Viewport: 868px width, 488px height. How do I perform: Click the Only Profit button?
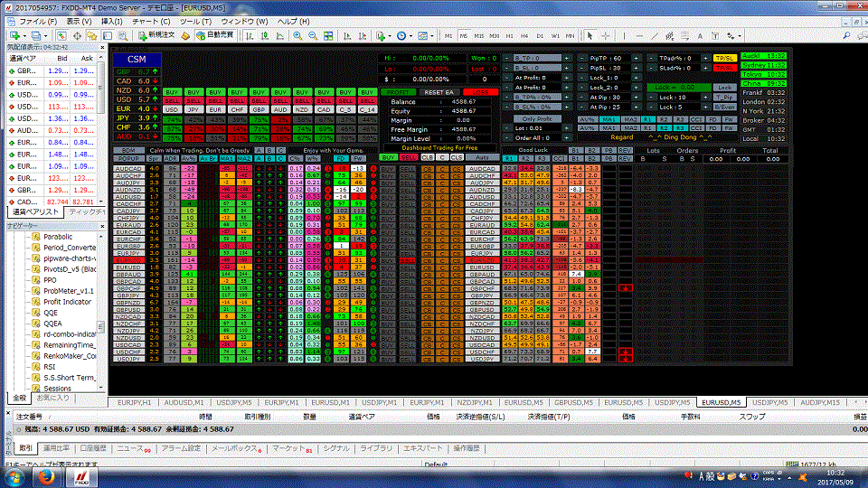coord(537,119)
